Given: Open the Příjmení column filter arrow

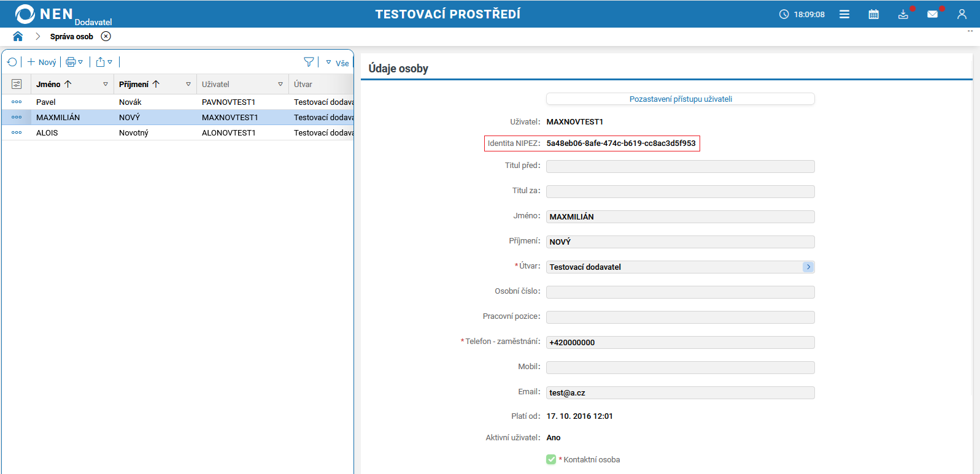Looking at the screenshot, I should [188, 84].
